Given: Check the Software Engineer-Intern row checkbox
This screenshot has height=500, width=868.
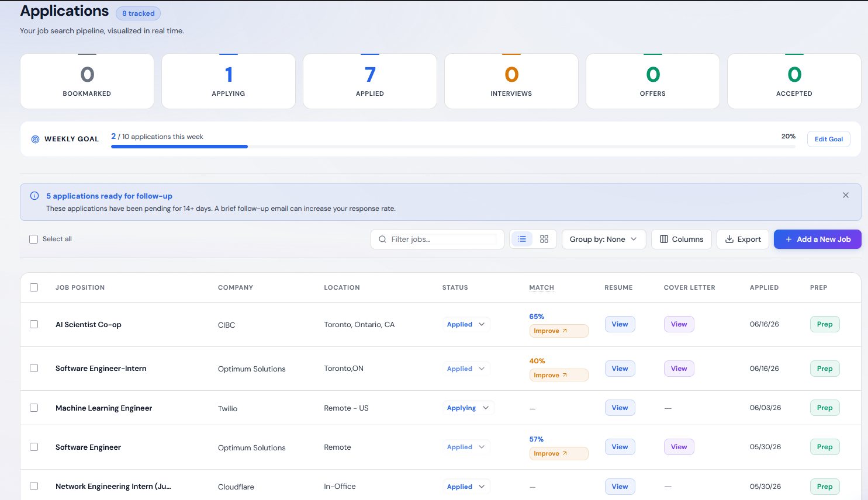Looking at the screenshot, I should [x=34, y=368].
